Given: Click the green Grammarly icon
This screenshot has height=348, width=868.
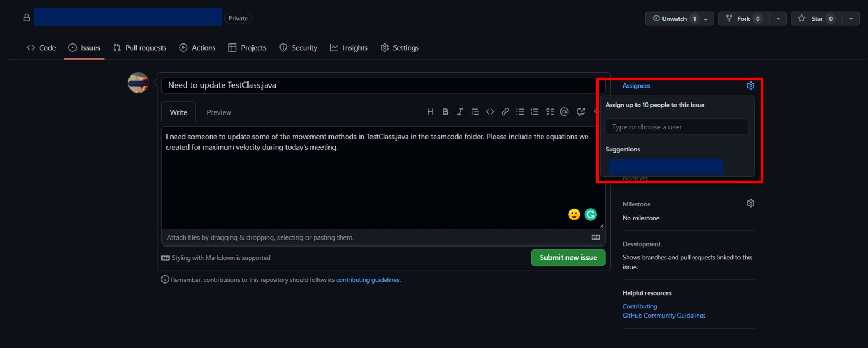Looking at the screenshot, I should 591,214.
